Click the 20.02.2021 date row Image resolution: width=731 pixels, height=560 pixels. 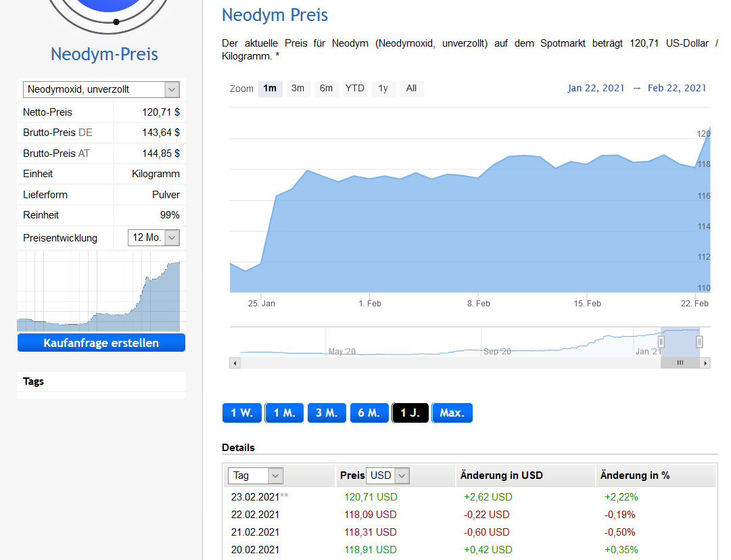click(256, 551)
